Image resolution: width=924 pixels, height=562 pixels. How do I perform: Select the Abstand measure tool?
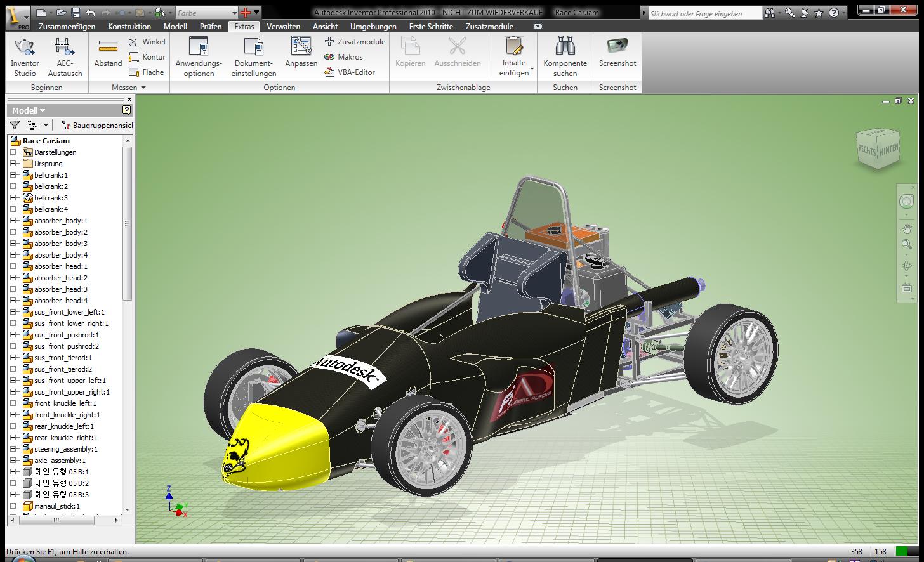108,53
